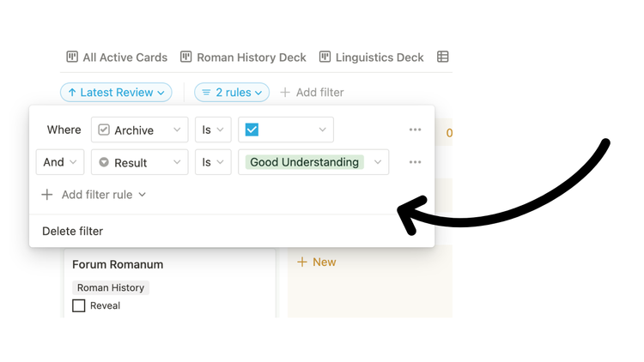
Task: Check the Reveal box on the Forum Romanum card
Action: click(x=79, y=305)
